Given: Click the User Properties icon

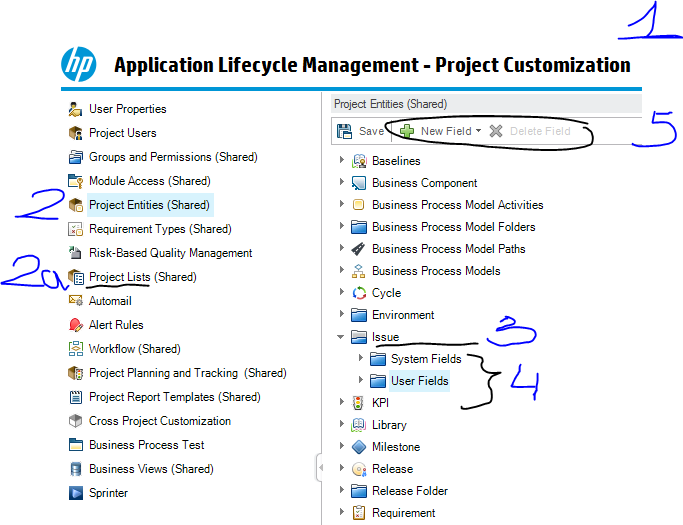Looking at the screenshot, I should click(x=75, y=109).
